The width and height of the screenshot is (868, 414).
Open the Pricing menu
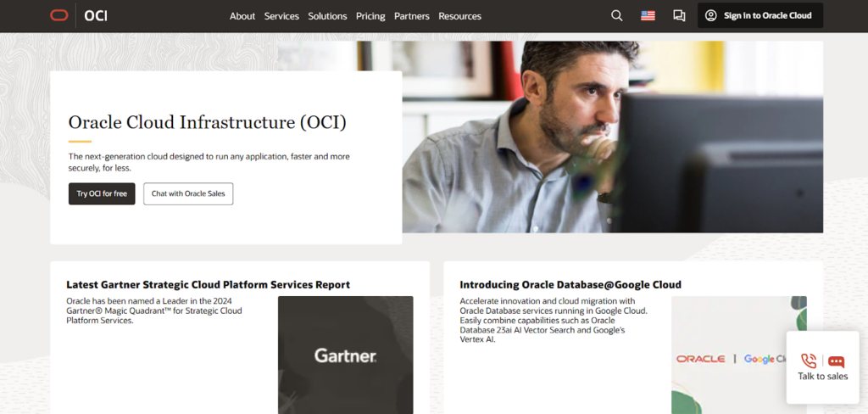tap(370, 16)
